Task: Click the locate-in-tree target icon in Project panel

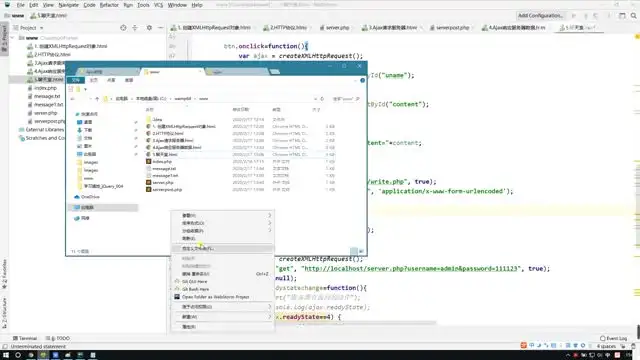Action: click(x=123, y=28)
